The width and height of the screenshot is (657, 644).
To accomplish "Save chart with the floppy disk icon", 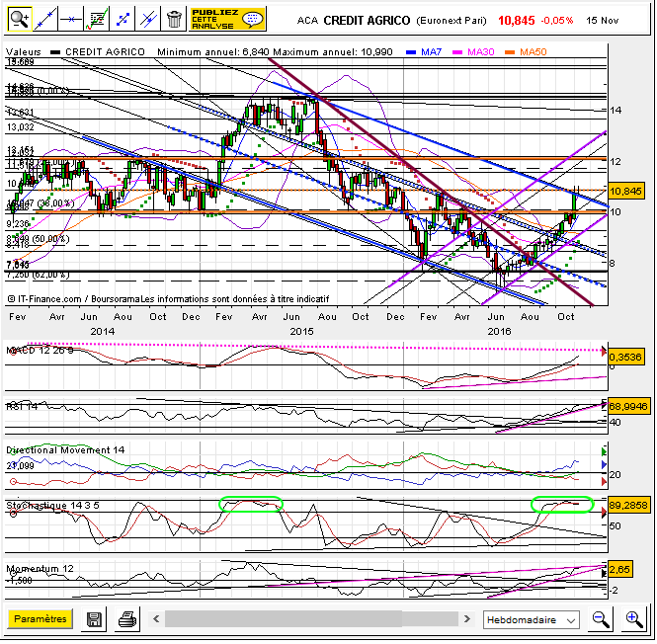I will click(x=95, y=619).
